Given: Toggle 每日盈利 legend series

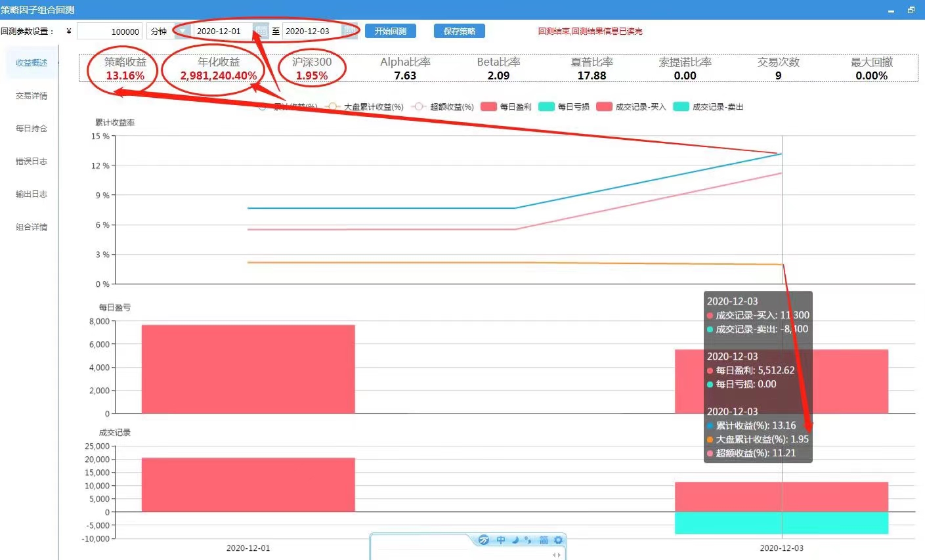Looking at the screenshot, I should tap(506, 106).
